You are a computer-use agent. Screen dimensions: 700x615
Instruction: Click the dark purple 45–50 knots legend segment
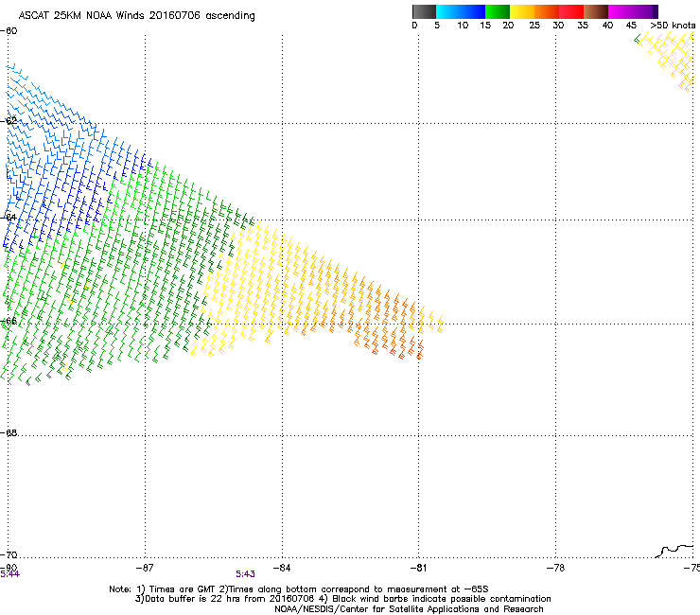tap(645, 11)
